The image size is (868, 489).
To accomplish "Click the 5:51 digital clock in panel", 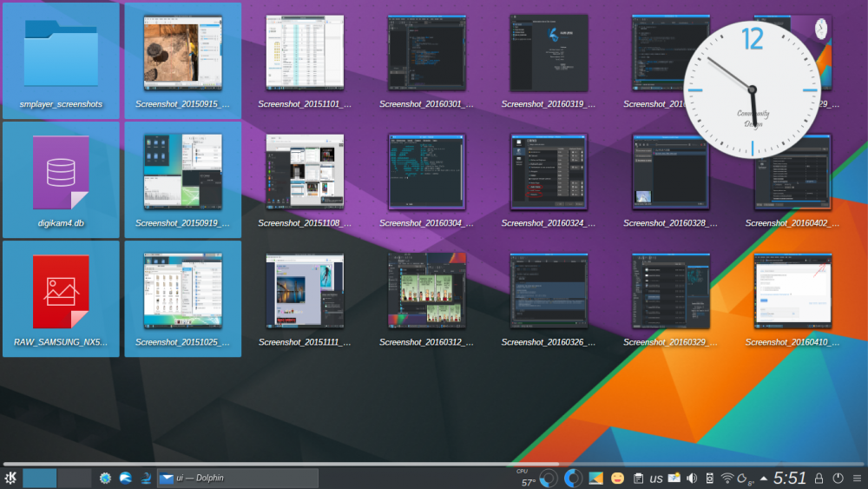I will coord(790,478).
